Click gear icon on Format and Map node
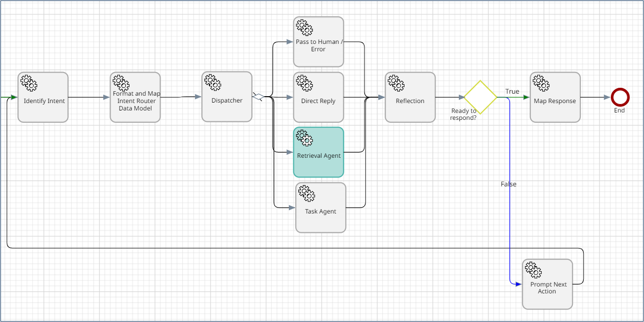 coord(121,83)
